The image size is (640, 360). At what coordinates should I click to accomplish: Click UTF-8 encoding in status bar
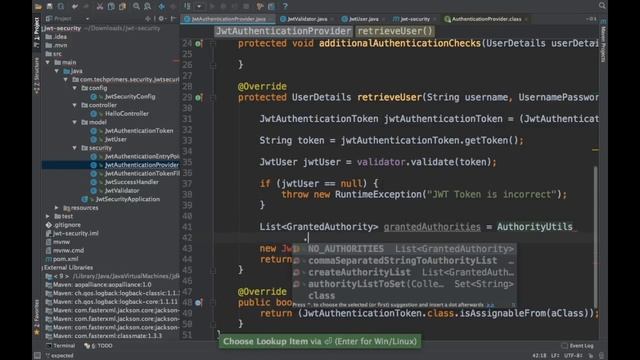[574, 356]
